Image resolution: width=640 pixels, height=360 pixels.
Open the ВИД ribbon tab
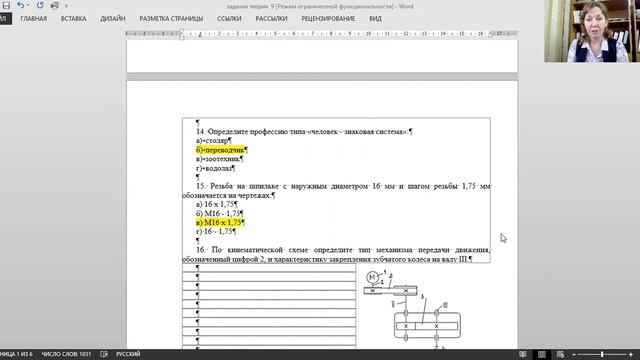tap(375, 19)
